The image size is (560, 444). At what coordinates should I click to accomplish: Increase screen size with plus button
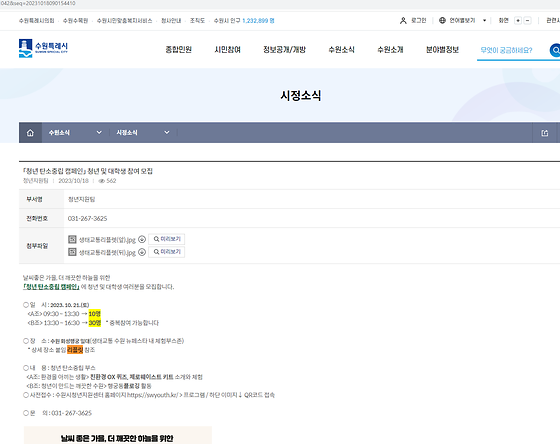518,20
